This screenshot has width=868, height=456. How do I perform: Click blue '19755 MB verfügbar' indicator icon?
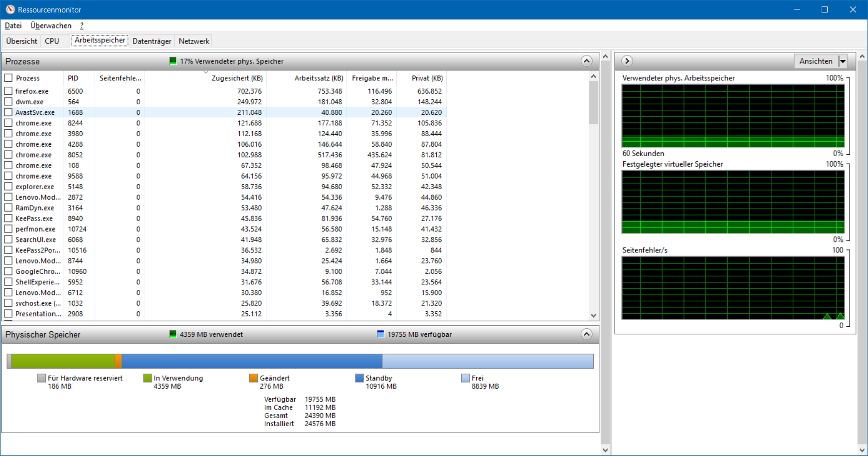(381, 334)
